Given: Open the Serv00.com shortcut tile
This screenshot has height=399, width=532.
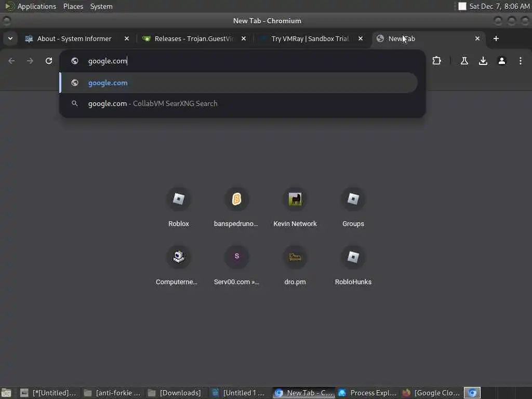Looking at the screenshot, I should (236, 265).
